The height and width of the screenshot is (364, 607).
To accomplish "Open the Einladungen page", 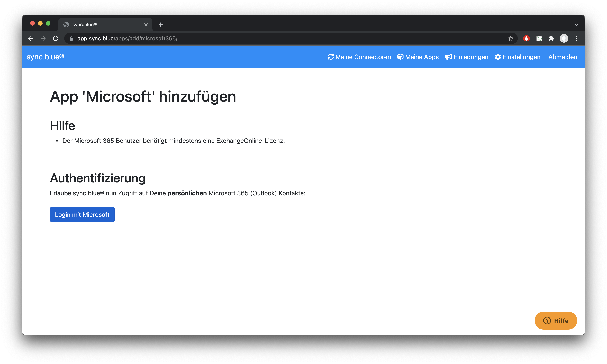I will [467, 57].
